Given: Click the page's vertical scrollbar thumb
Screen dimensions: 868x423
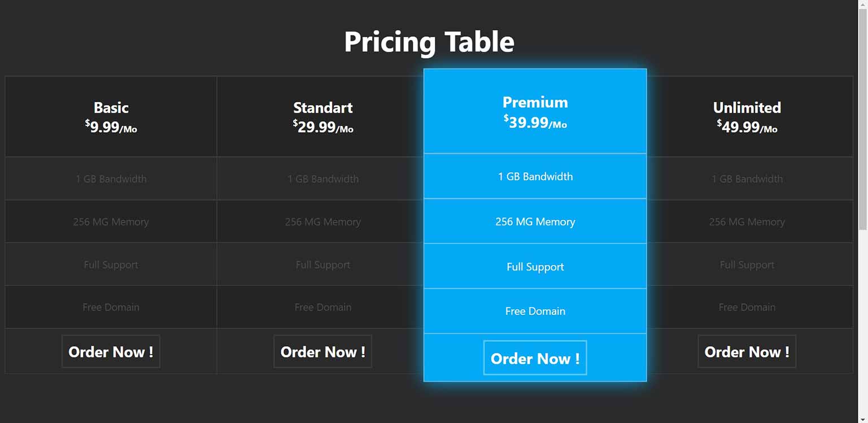Looking at the screenshot, I should tap(862, 119).
